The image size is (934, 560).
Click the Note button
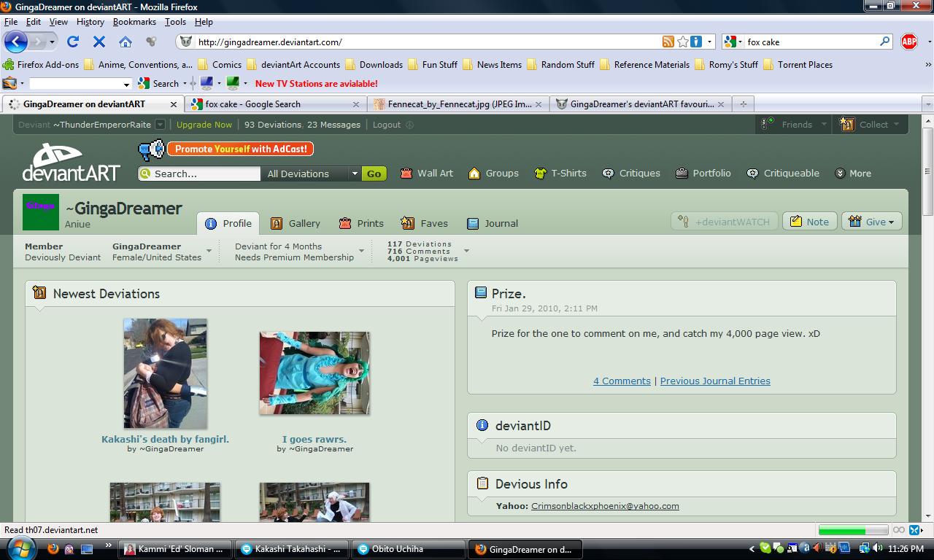coord(809,222)
